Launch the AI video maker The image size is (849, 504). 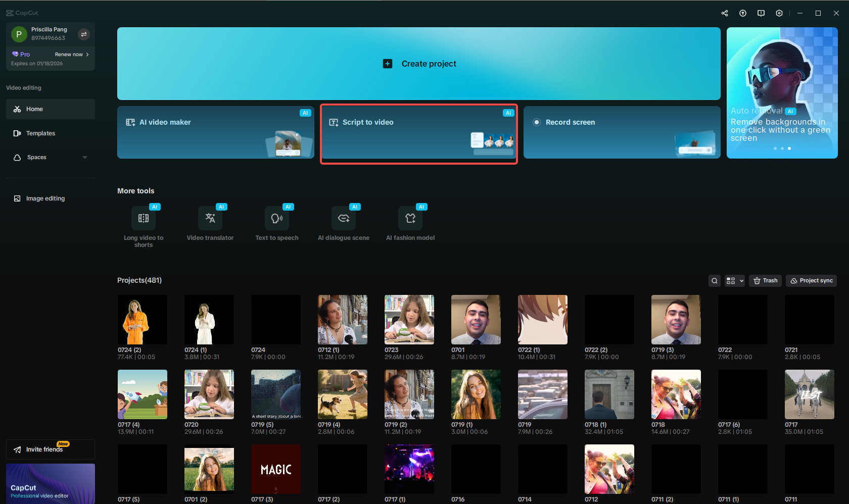(x=215, y=132)
